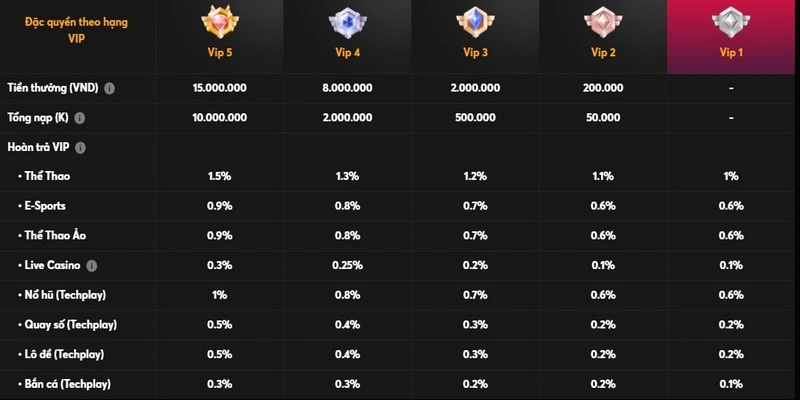Click the 10.000.000 total deposit value
The image size is (800, 400).
click(219, 118)
